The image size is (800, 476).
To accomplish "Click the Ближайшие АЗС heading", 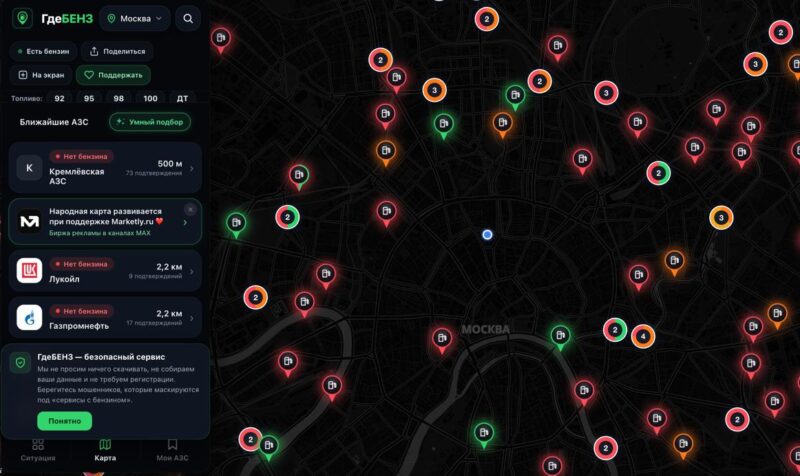I will (54, 122).
